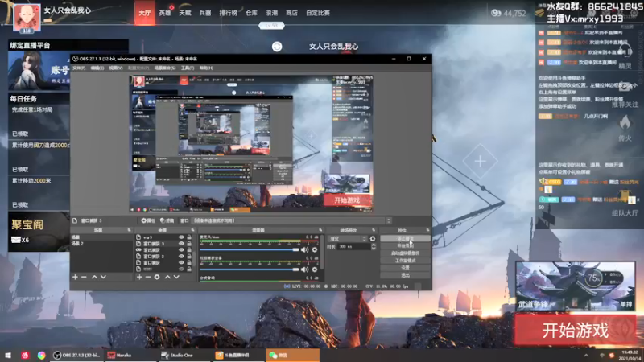Move the scene up in Scenes panel
Viewport: 644px width, 362px height.
click(x=94, y=277)
